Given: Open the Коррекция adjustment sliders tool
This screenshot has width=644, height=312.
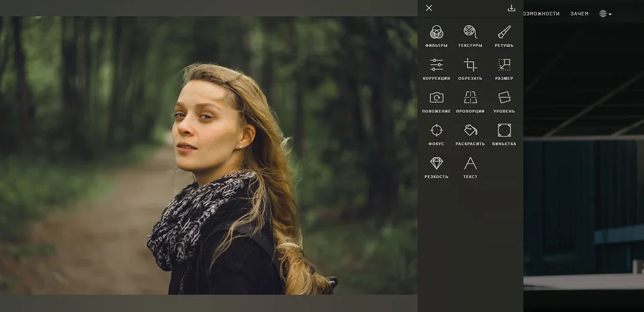Looking at the screenshot, I should [436, 69].
